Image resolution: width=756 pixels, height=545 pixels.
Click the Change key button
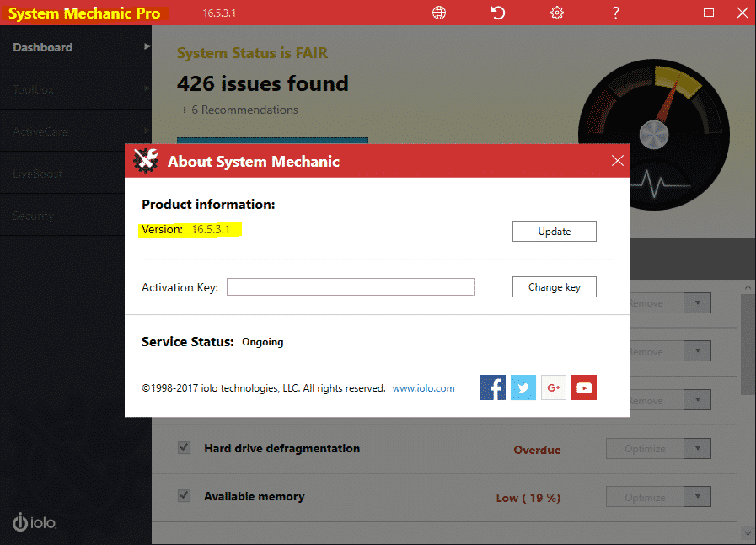(x=555, y=286)
